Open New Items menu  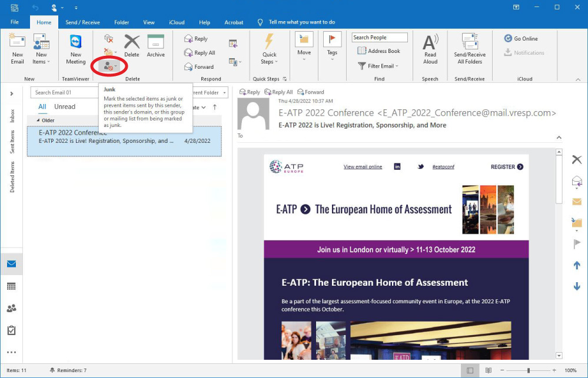(41, 49)
